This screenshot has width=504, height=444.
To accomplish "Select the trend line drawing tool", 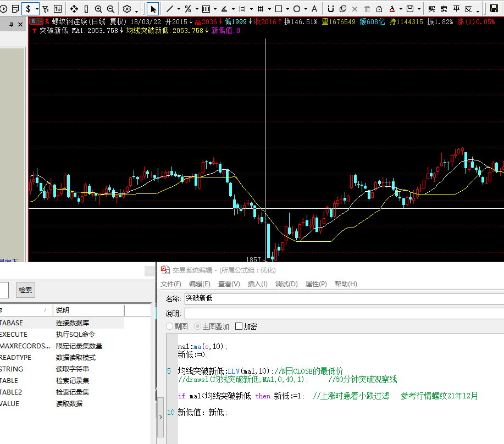I will pyautogui.click(x=170, y=9).
